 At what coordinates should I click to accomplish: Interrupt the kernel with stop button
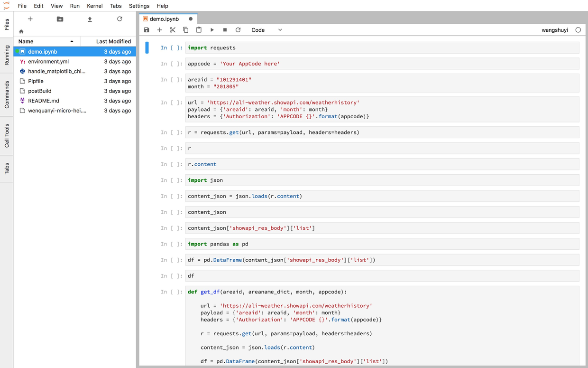[x=225, y=30]
